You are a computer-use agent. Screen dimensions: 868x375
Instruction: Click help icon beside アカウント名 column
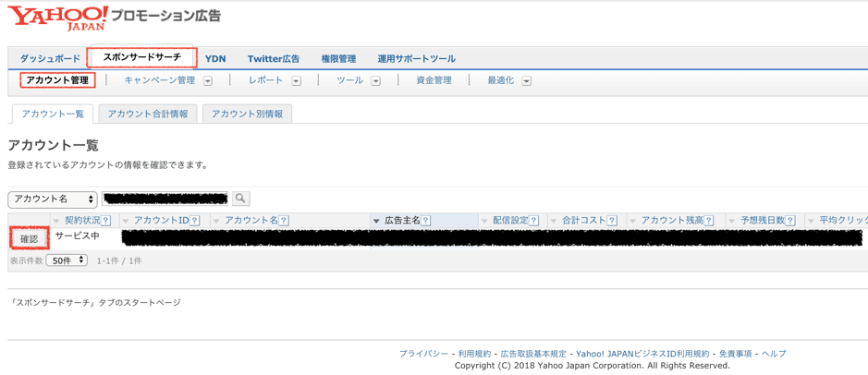click(x=284, y=221)
